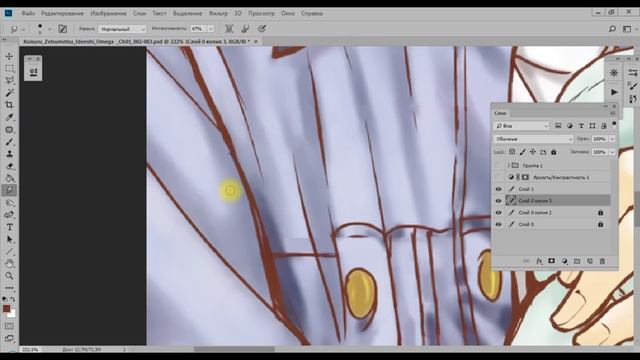Select the Rectangular Marquee tool
Image resolution: width=640 pixels, height=360 pixels.
[x=9, y=68]
